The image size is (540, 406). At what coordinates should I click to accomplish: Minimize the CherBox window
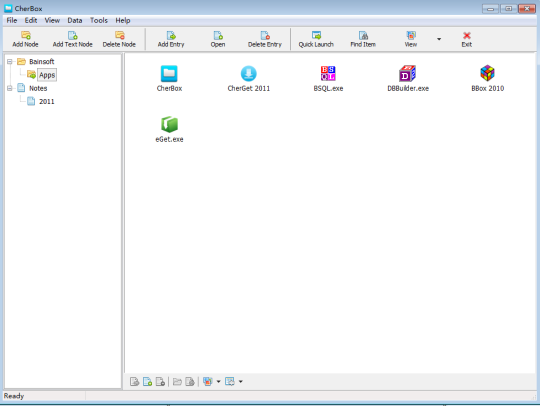(x=490, y=9)
